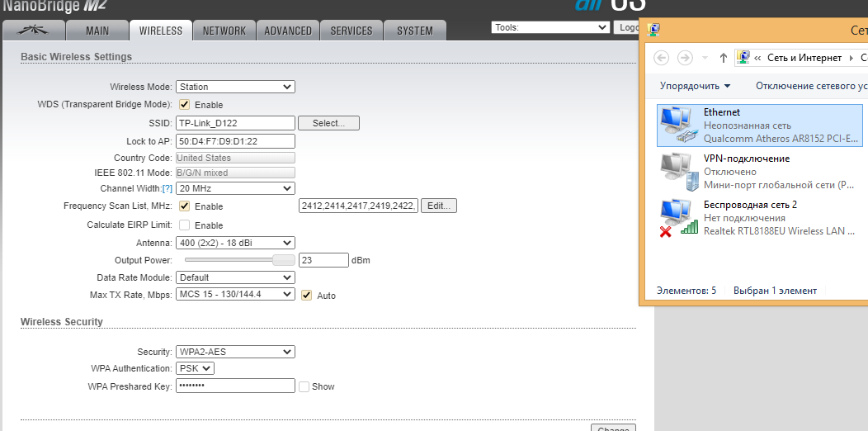This screenshot has width=868, height=431.
Task: Enable the Calculate EIRP Limit checkbox
Action: [185, 225]
